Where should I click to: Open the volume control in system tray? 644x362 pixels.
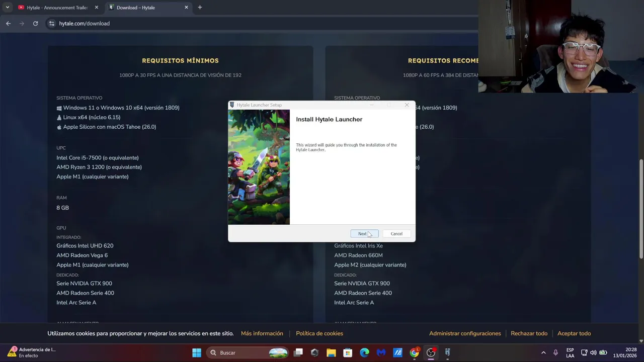(593, 352)
